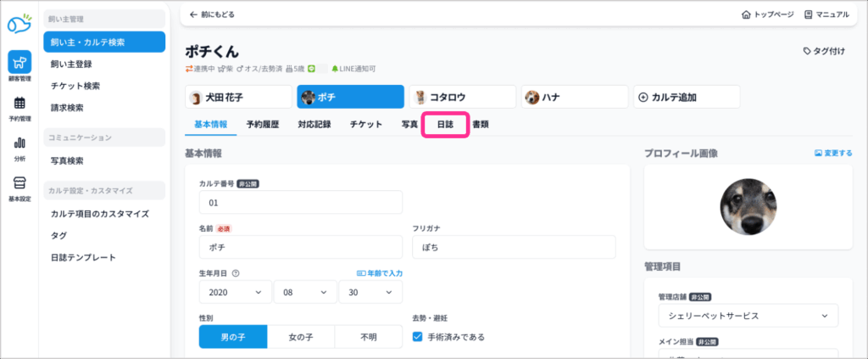The width and height of the screenshot is (868, 359).
Task: Switch to the 予約履歴 tab
Action: click(264, 125)
